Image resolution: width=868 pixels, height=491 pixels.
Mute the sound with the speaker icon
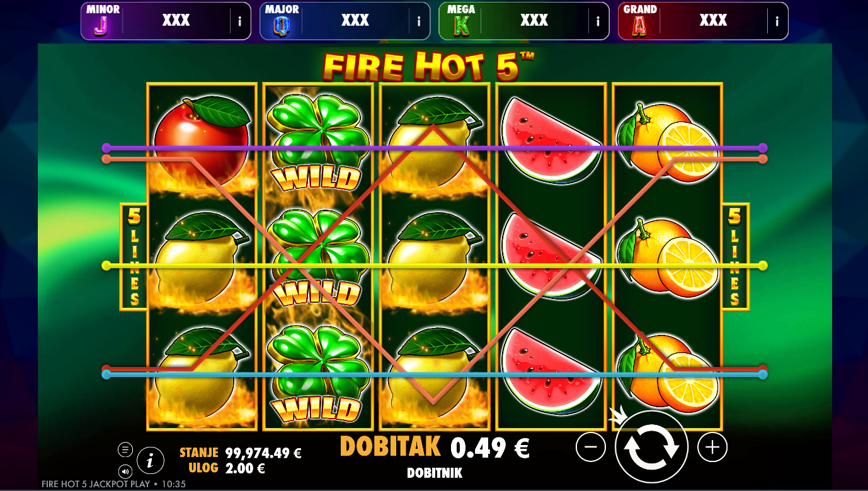point(125,471)
